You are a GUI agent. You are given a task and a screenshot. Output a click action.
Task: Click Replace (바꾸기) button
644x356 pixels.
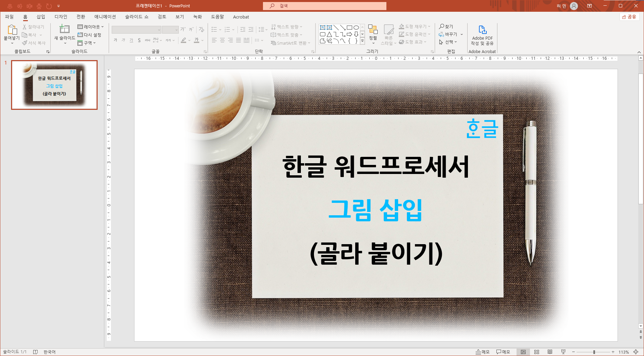[451, 34]
